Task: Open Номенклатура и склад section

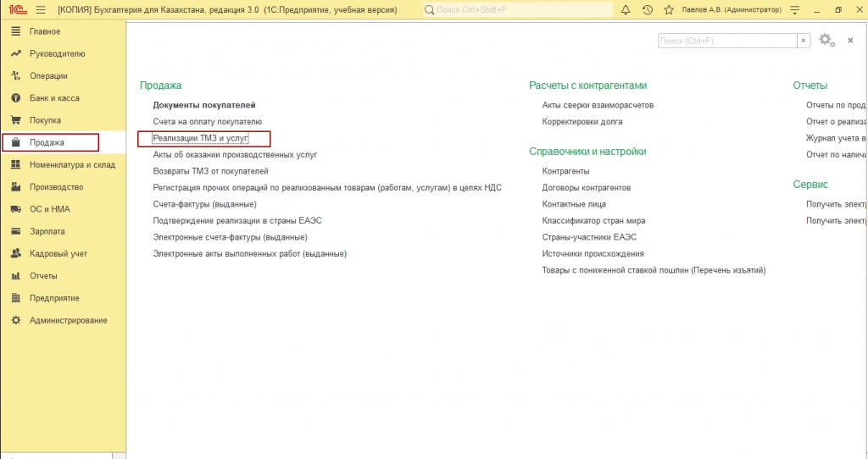Action: (63, 164)
